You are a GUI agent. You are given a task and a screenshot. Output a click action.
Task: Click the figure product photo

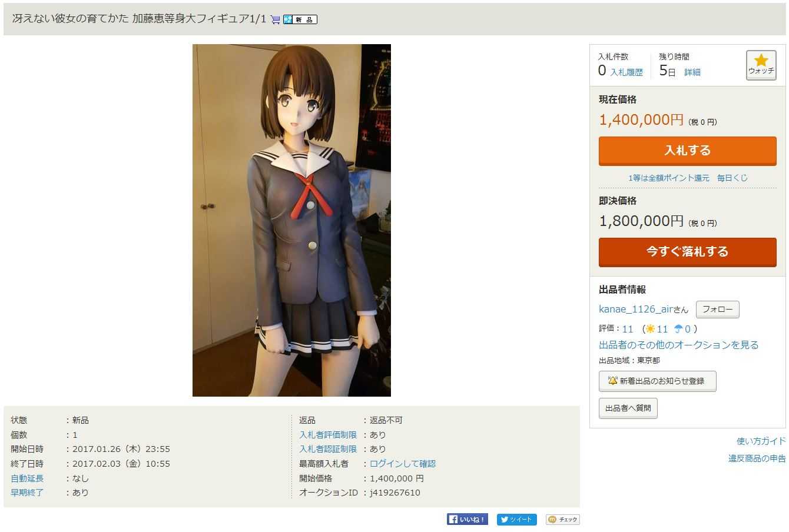(x=291, y=220)
